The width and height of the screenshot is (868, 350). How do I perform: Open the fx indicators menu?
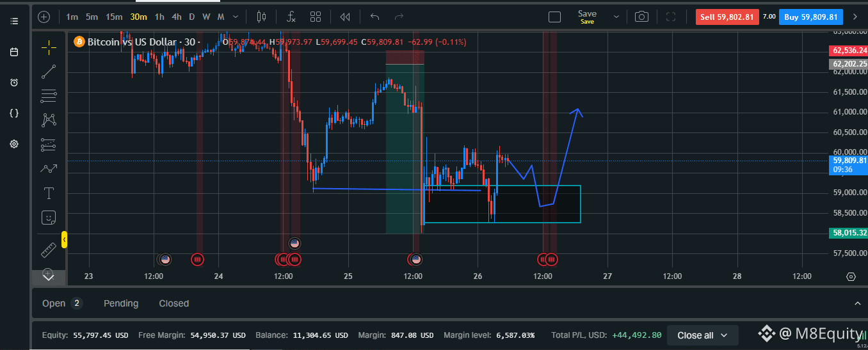point(291,17)
